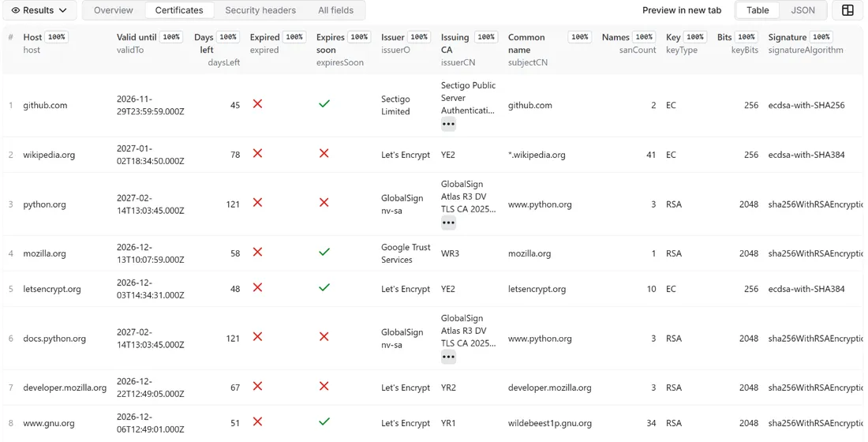Click wikipedia.org expires soon red cross

tap(324, 153)
